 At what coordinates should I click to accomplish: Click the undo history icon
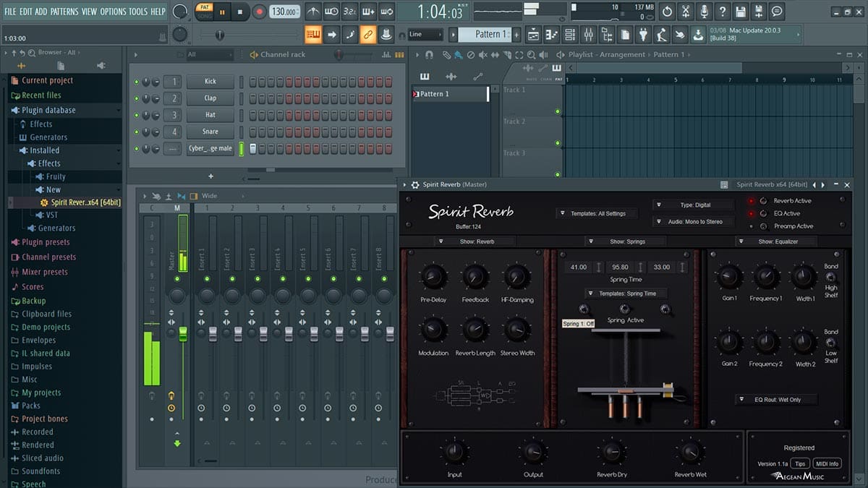pos(667,12)
